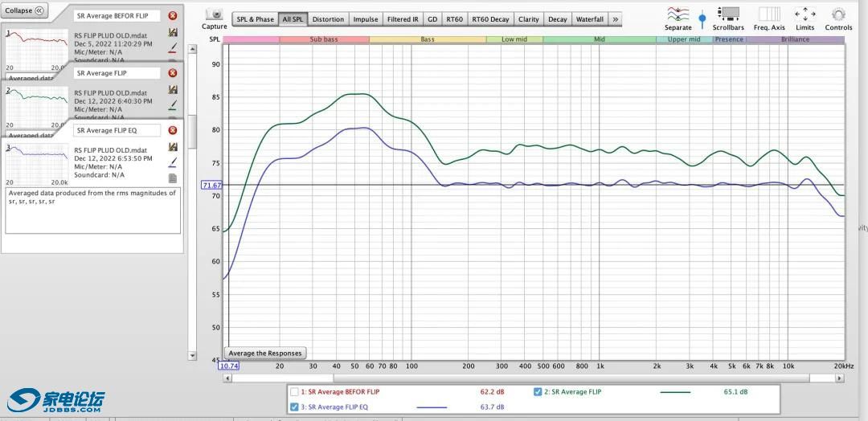Click measurement list scroll down arrow

pos(193,355)
